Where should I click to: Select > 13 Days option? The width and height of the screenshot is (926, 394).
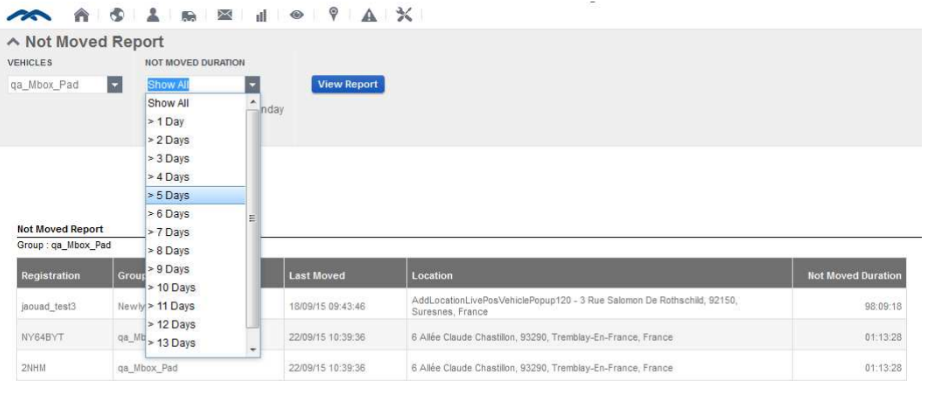[195, 343]
